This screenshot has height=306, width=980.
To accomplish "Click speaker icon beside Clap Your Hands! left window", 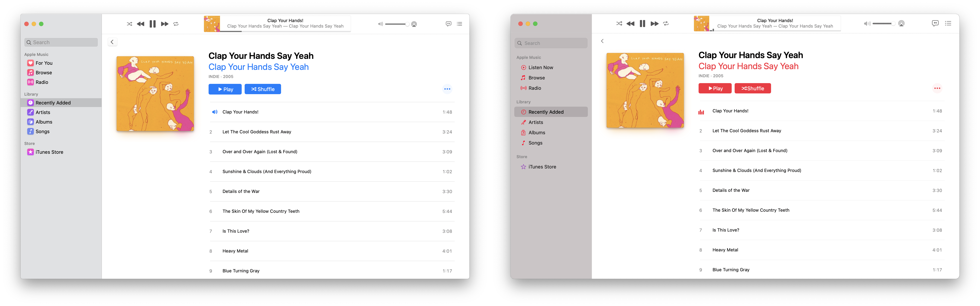I will tap(215, 112).
